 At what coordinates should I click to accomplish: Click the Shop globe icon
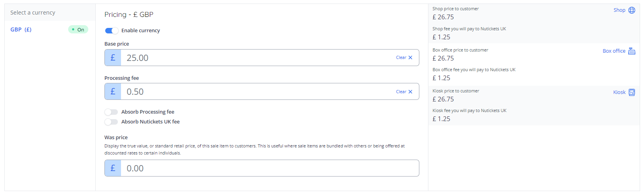click(x=632, y=10)
